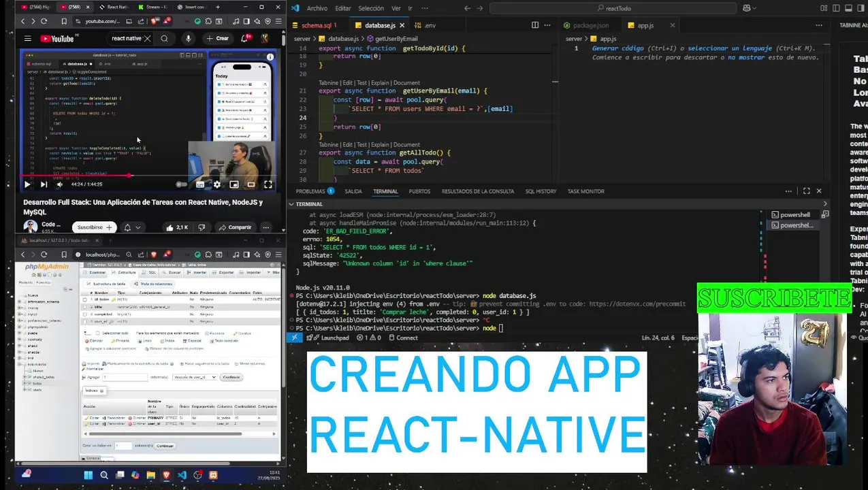Reload the YouTube browser page
Image resolution: width=868 pixels, height=490 pixels.
[x=44, y=21]
